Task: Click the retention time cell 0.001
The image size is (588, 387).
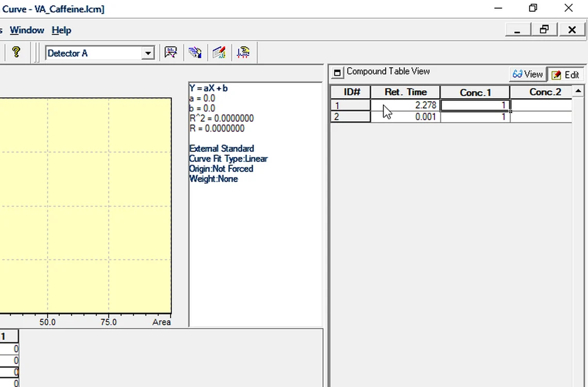Action: tap(405, 117)
